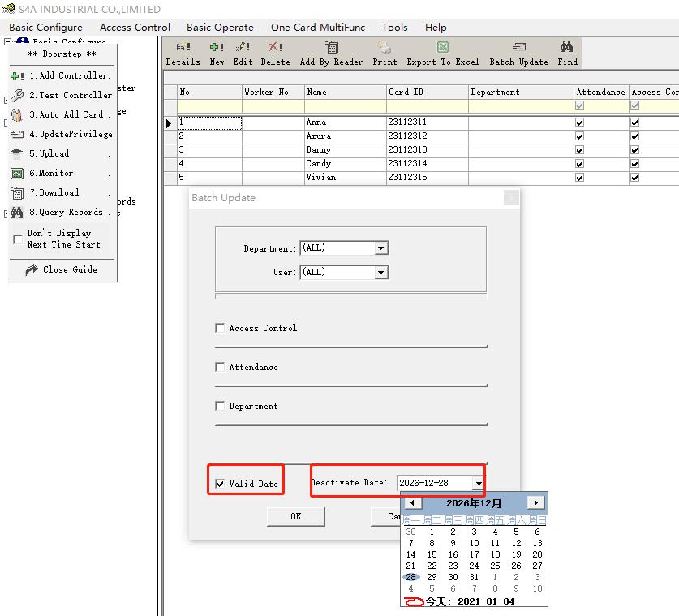
Task: Click the Export To Excel icon
Action: click(x=442, y=47)
